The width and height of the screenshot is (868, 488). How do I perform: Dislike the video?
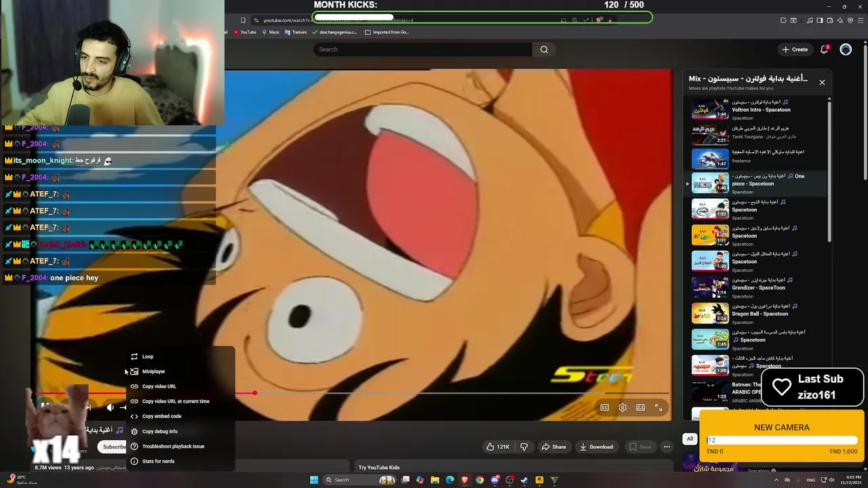524,447
